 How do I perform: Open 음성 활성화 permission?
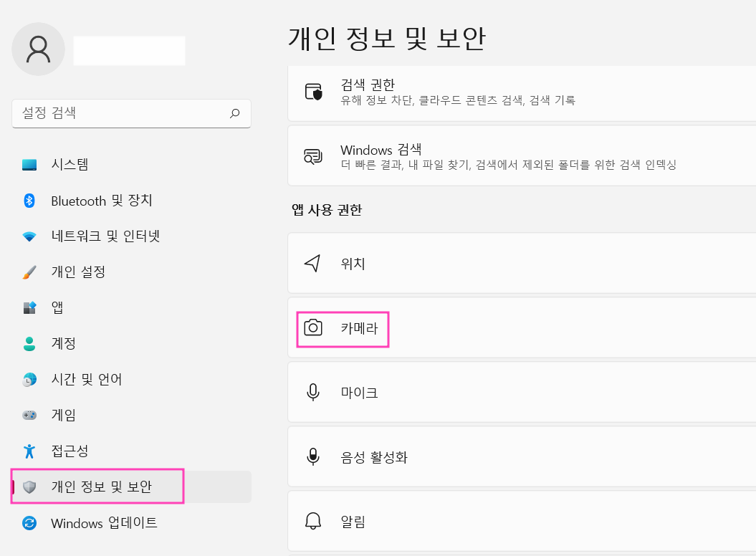522,456
